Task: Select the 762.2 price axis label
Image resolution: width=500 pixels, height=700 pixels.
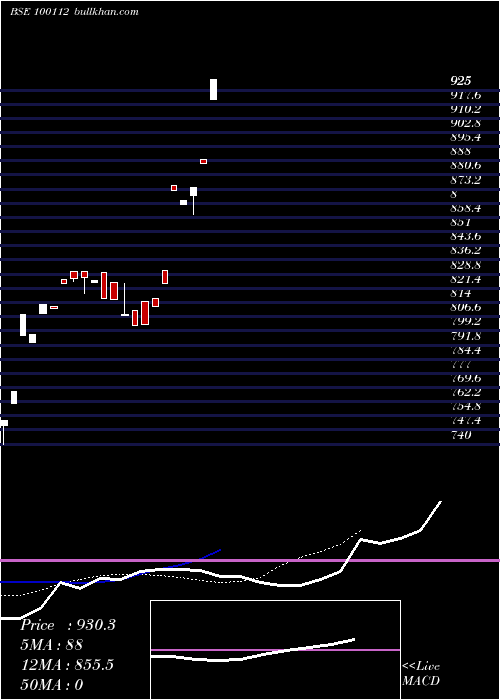Action: (x=466, y=392)
